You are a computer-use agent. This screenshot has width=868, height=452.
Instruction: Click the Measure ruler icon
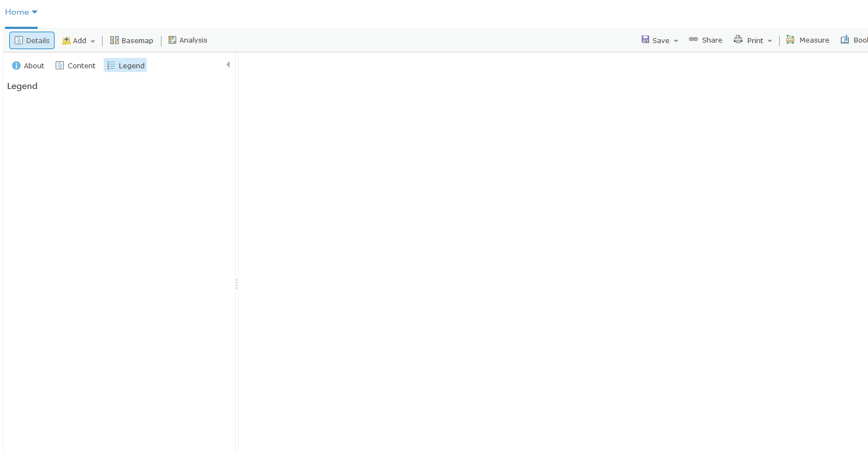[x=790, y=40]
